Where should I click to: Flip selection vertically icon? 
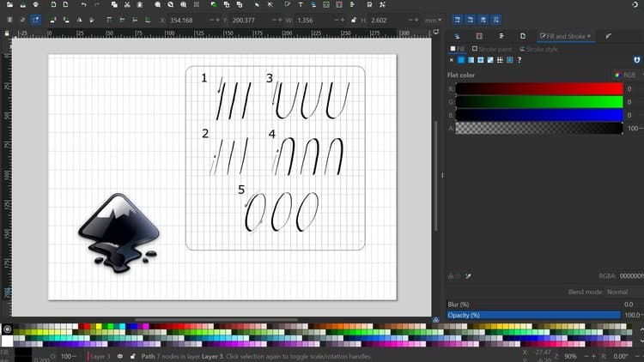pyautogui.click(x=92, y=20)
